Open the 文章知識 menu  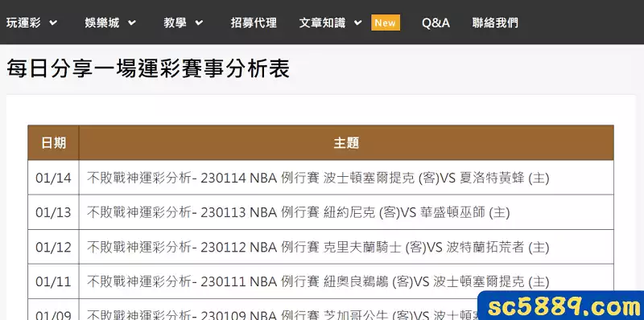point(322,23)
